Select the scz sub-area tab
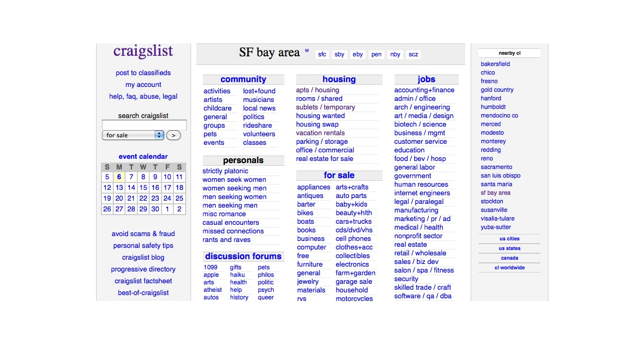This screenshot has height=338, width=644. tap(413, 54)
